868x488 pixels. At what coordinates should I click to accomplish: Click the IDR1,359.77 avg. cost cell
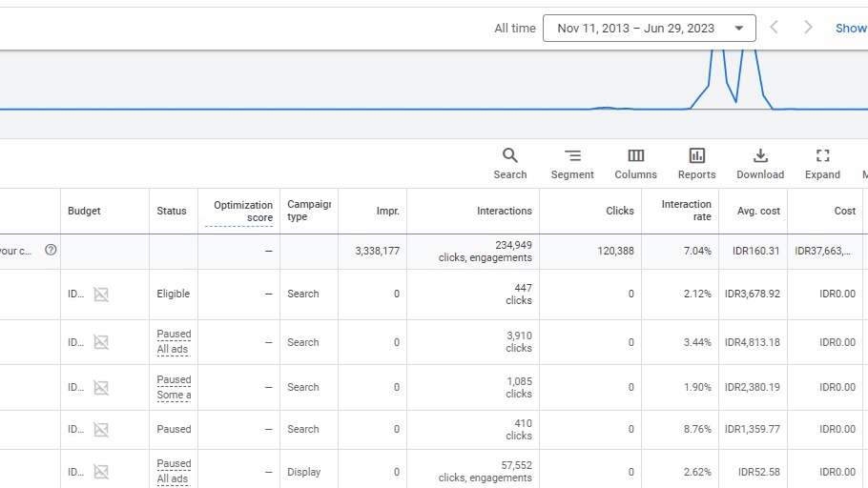[x=753, y=429]
